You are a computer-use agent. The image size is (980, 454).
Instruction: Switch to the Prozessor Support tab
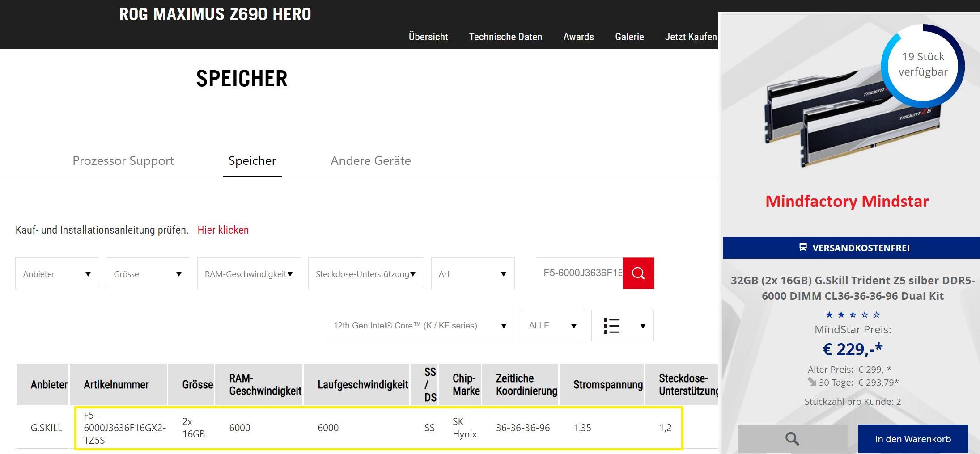[x=123, y=160]
